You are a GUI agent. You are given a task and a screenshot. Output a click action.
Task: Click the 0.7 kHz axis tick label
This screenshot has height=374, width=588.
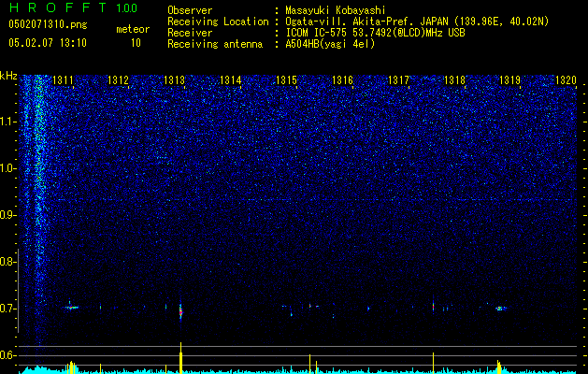pos(8,309)
